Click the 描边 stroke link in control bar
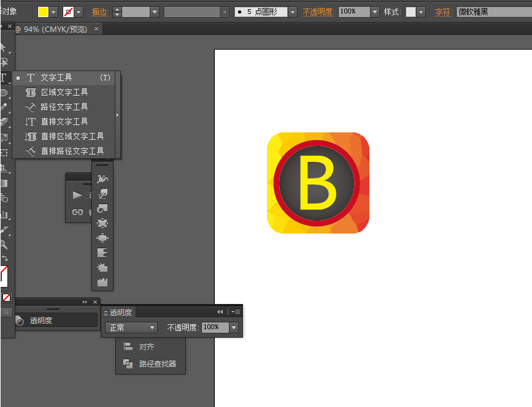Viewport: 532px width, 407px height. click(99, 12)
